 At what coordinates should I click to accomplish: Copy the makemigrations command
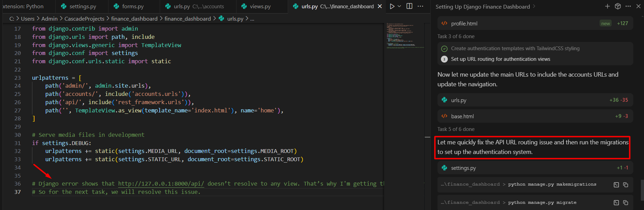click(626, 185)
